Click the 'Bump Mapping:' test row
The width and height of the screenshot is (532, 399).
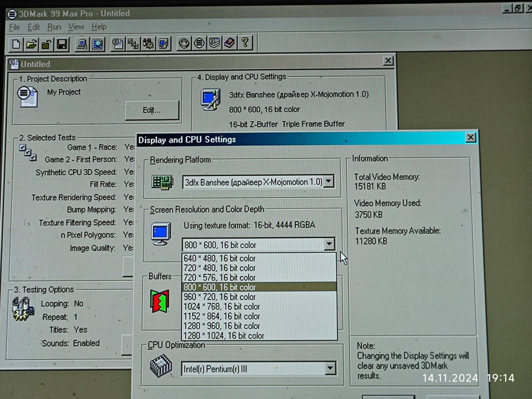(x=100, y=209)
